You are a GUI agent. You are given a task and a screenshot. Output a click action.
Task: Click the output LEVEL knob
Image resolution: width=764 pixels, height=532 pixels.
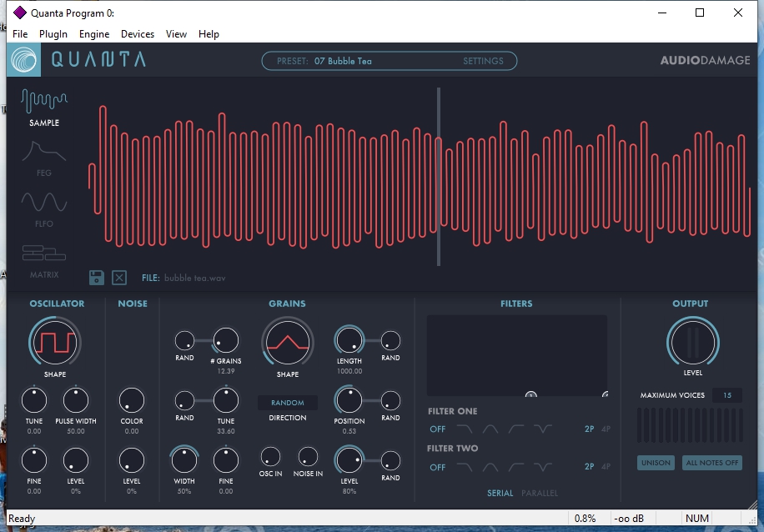(x=693, y=343)
